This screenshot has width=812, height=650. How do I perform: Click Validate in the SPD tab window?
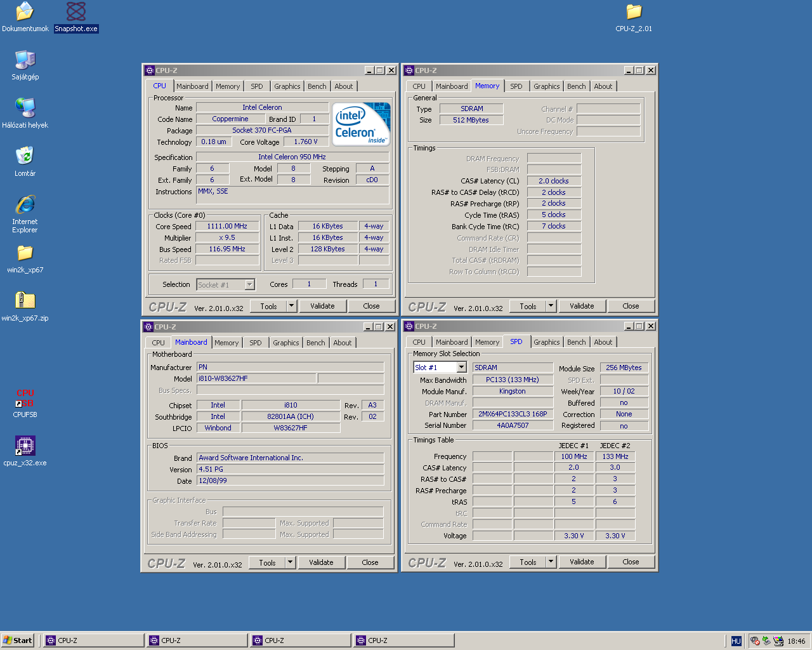click(582, 562)
